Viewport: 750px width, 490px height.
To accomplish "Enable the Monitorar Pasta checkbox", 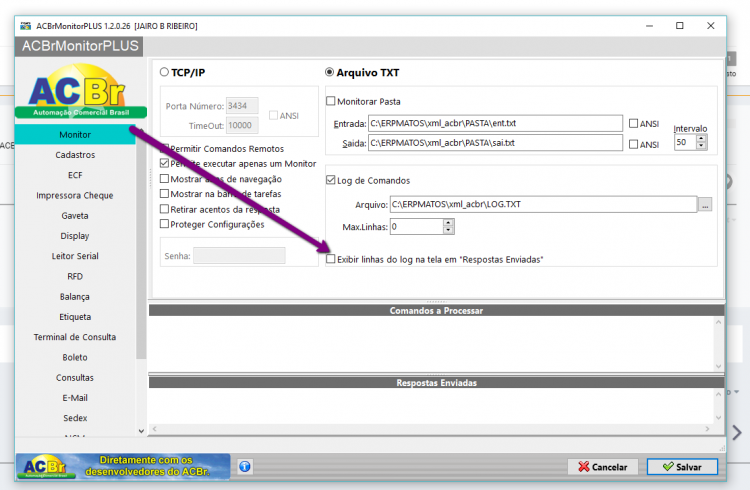I will click(331, 101).
